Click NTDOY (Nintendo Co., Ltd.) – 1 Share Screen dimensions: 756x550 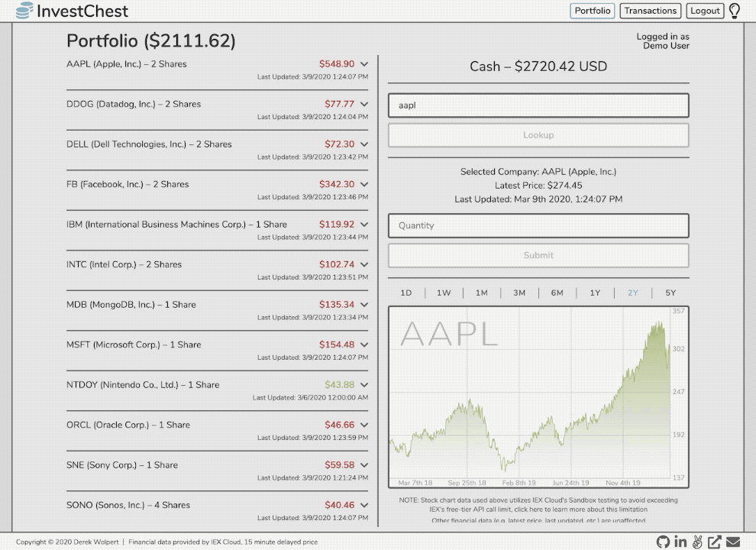(x=143, y=384)
